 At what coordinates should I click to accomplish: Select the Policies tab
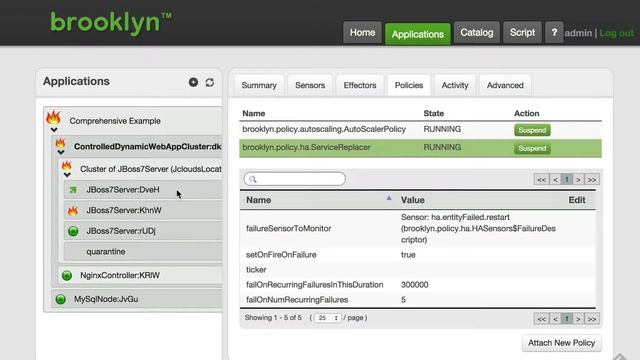[409, 85]
